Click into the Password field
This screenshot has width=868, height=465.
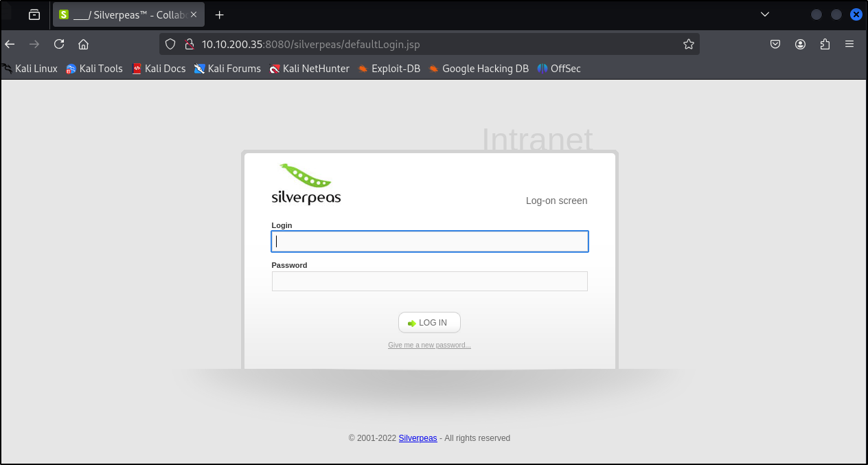(429, 282)
